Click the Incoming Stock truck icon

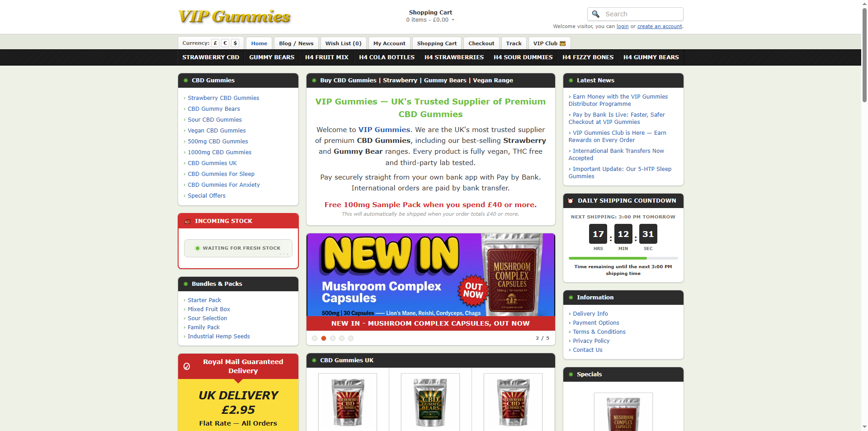coord(188,221)
